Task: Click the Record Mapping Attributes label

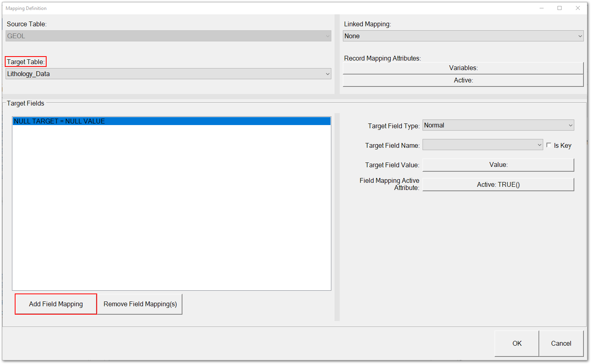Action: click(382, 58)
